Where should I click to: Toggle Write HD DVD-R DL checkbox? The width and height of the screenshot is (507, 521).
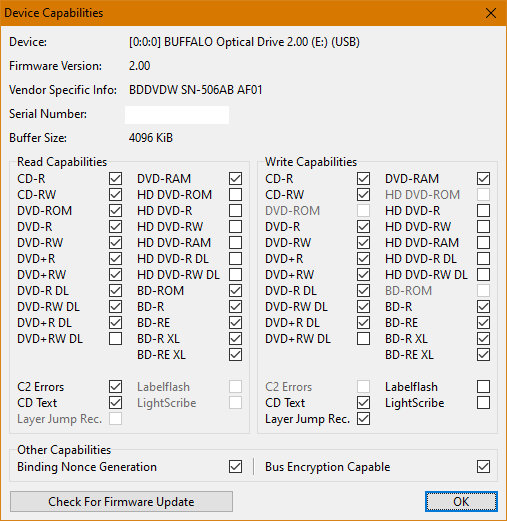pyautogui.click(x=483, y=259)
